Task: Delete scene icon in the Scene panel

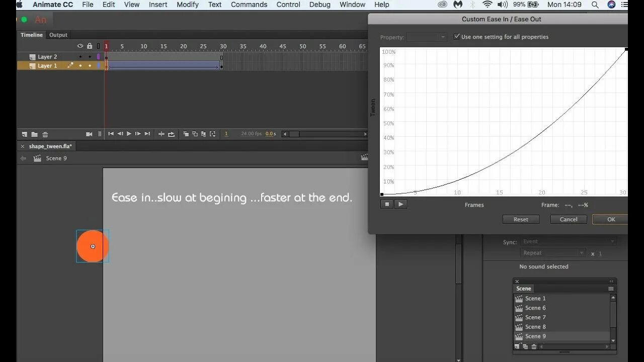Action: [x=534, y=346]
